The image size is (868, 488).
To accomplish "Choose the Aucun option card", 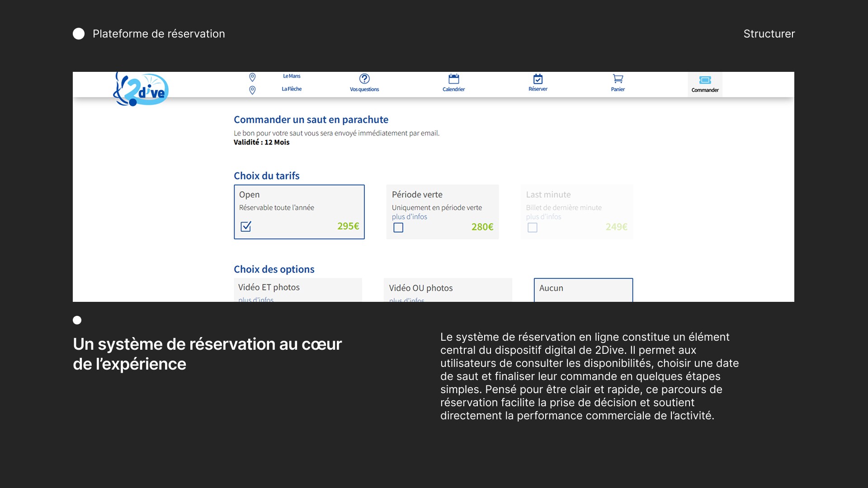I will [583, 289].
